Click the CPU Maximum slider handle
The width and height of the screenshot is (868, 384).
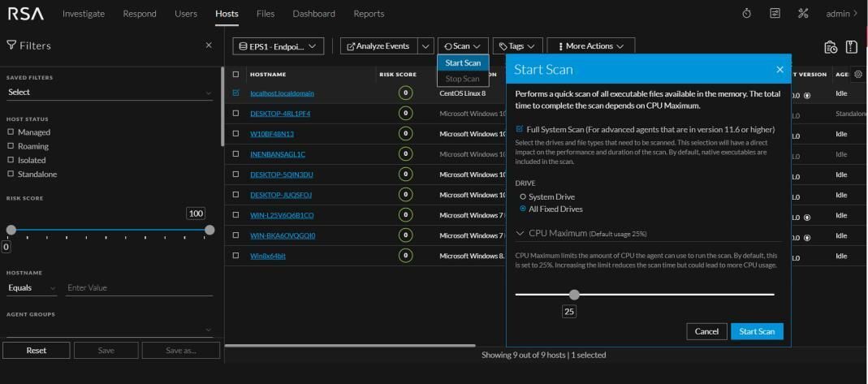[x=575, y=295]
